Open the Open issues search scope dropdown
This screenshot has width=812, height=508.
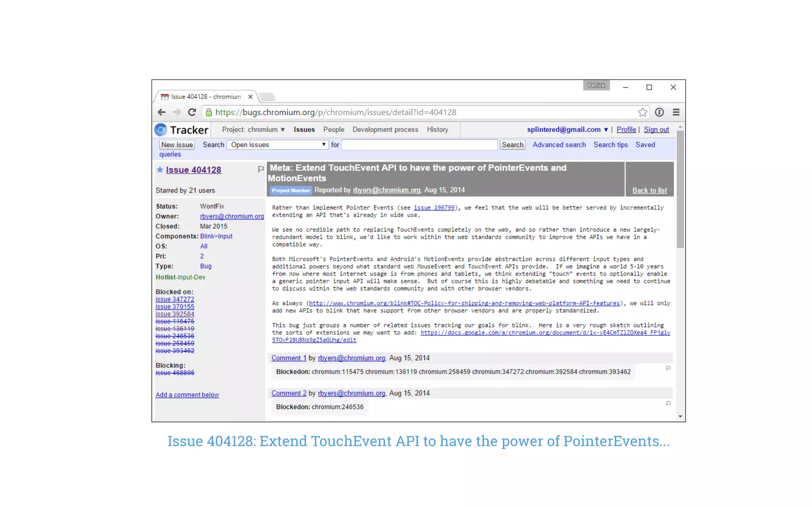coord(278,145)
